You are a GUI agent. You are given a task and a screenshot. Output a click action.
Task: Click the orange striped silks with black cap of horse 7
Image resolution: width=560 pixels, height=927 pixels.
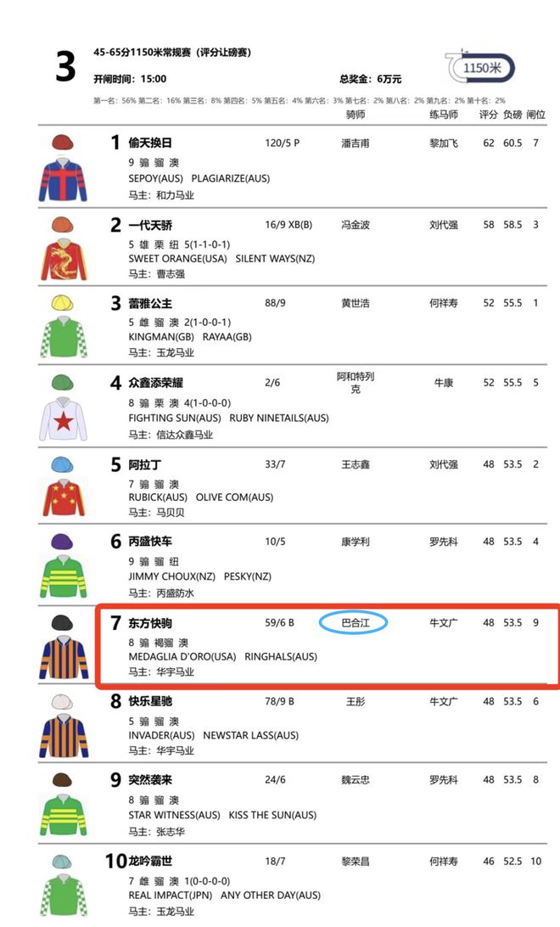point(63,647)
